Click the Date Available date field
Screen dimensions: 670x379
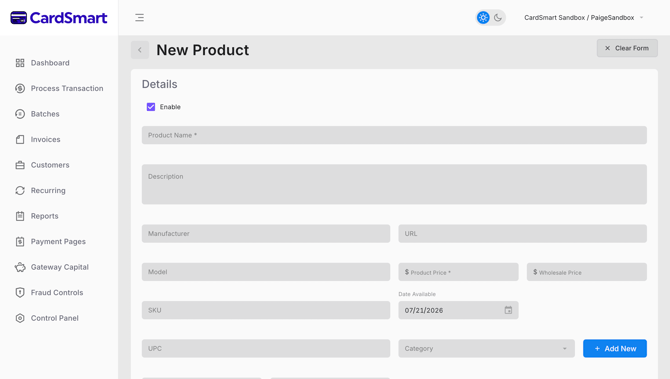(458, 310)
